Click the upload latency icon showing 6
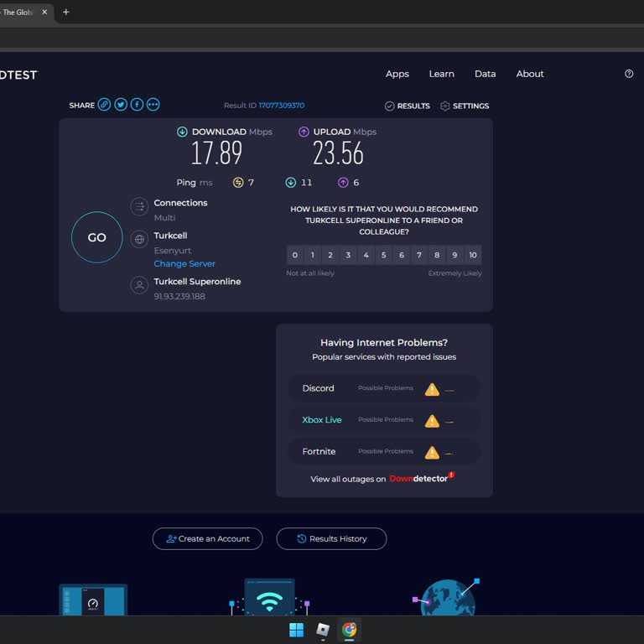The width and height of the screenshot is (644, 644). [343, 182]
